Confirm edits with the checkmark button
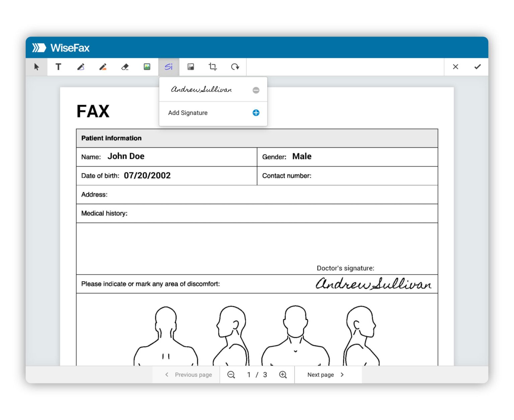Screen dimensions: 514x420 (x=477, y=67)
